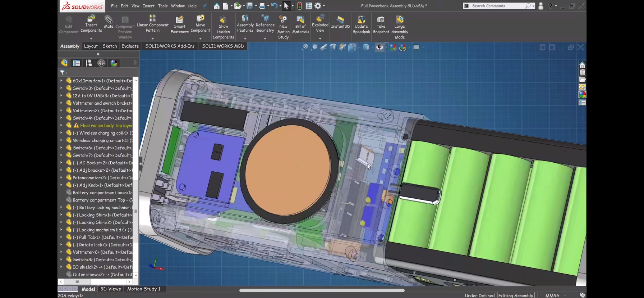This screenshot has height=298, width=644.
Task: Switch to SOLIDWORKS Add-Ins tab
Action: click(170, 46)
